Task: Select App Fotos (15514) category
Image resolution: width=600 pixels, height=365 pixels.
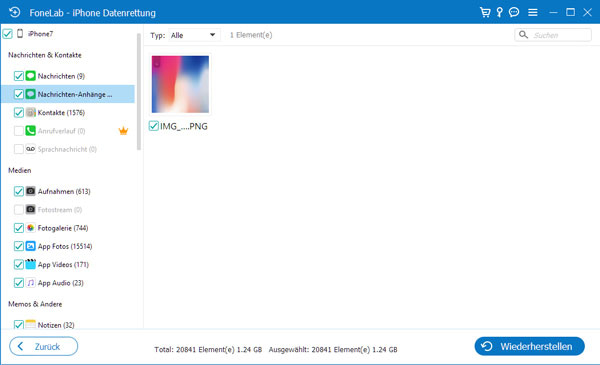Action: coord(65,246)
